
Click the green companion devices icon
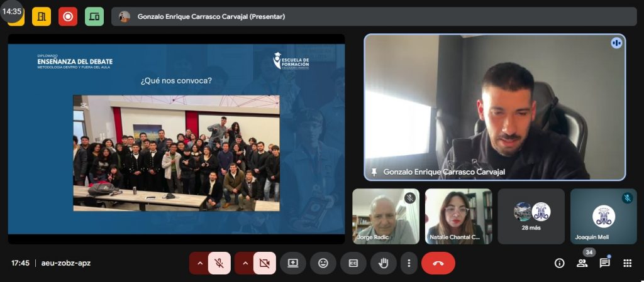click(x=94, y=16)
